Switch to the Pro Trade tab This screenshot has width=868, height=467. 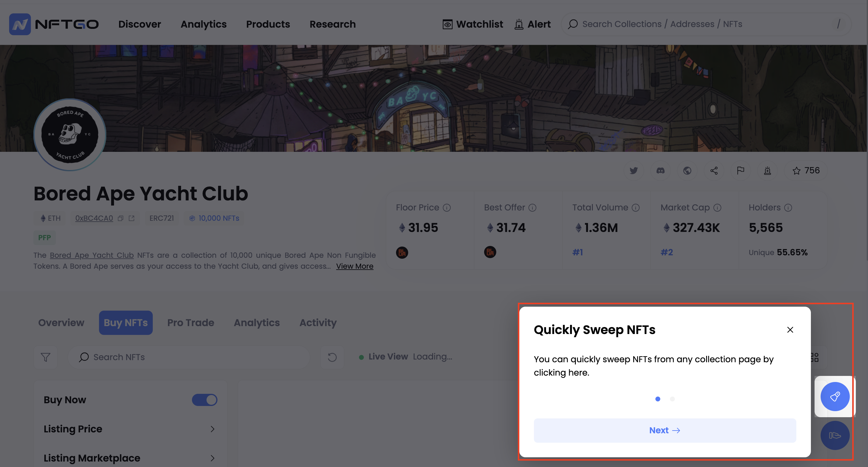click(x=190, y=322)
